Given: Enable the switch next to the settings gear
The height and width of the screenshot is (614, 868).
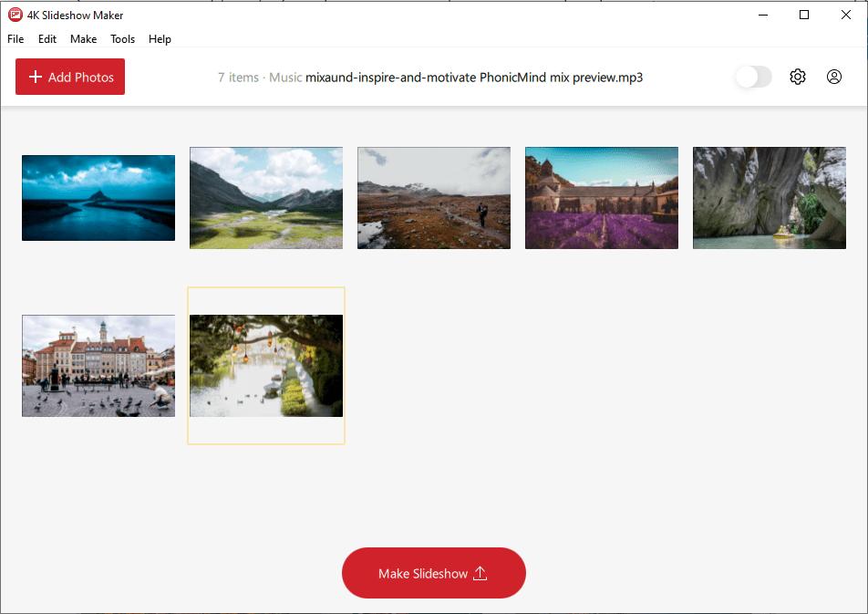Looking at the screenshot, I should [x=752, y=77].
